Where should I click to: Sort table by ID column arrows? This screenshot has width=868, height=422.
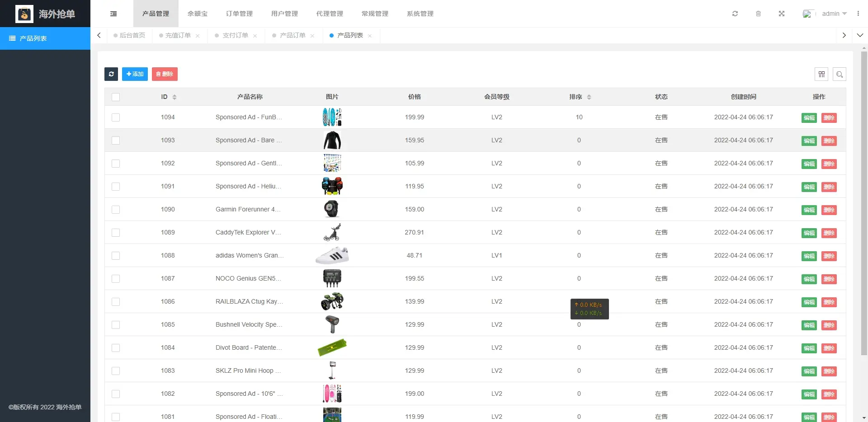(175, 97)
